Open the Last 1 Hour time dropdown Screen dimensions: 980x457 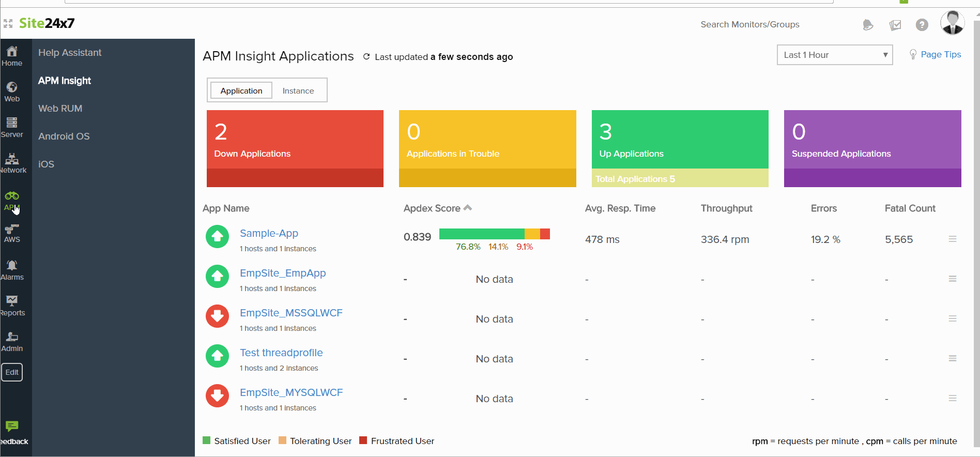click(834, 55)
